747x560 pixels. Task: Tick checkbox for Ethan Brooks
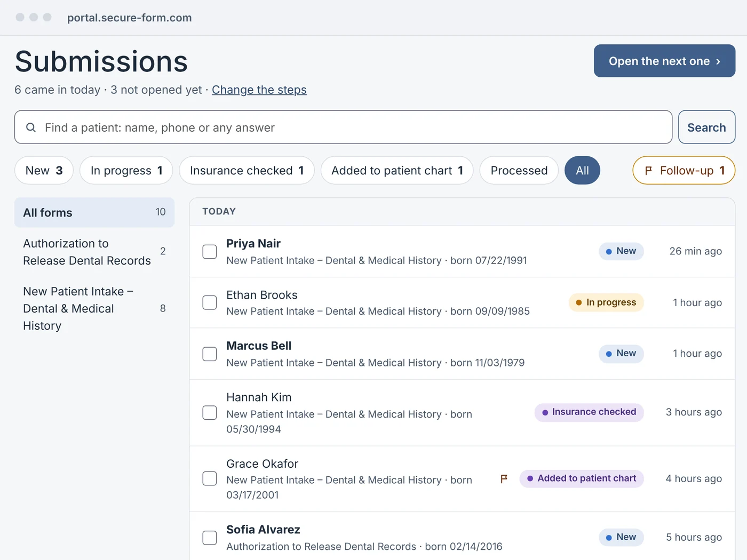click(x=210, y=302)
